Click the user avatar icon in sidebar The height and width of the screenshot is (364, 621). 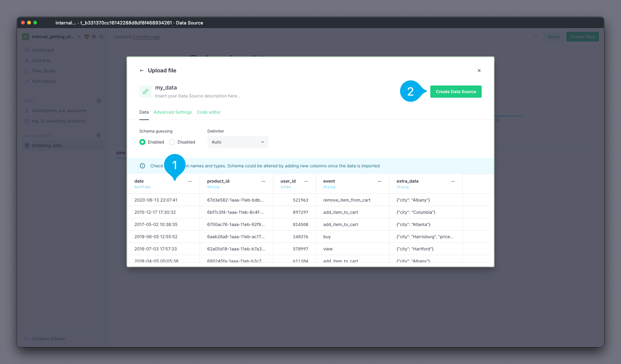(x=86, y=37)
